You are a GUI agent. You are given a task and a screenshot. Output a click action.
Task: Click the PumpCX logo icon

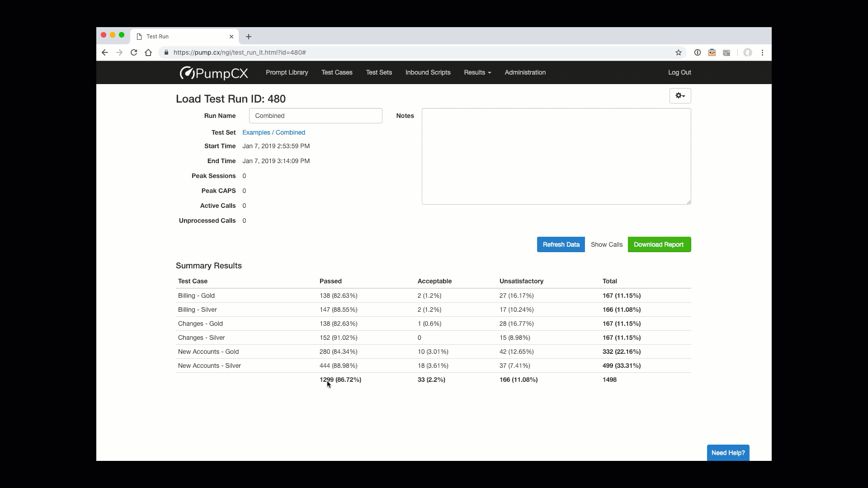pos(187,73)
